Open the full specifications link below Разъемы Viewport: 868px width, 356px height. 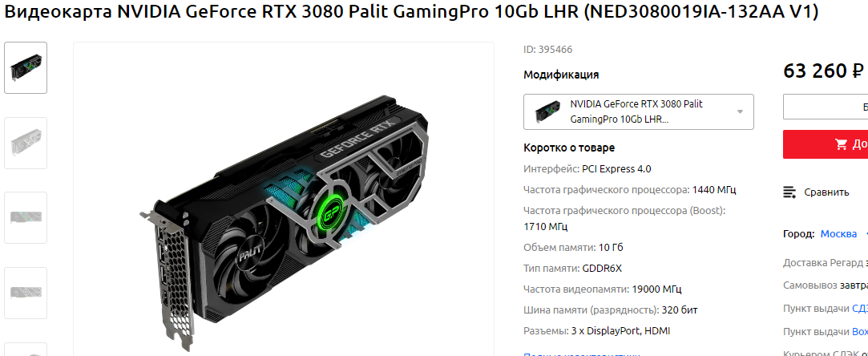coord(582,354)
